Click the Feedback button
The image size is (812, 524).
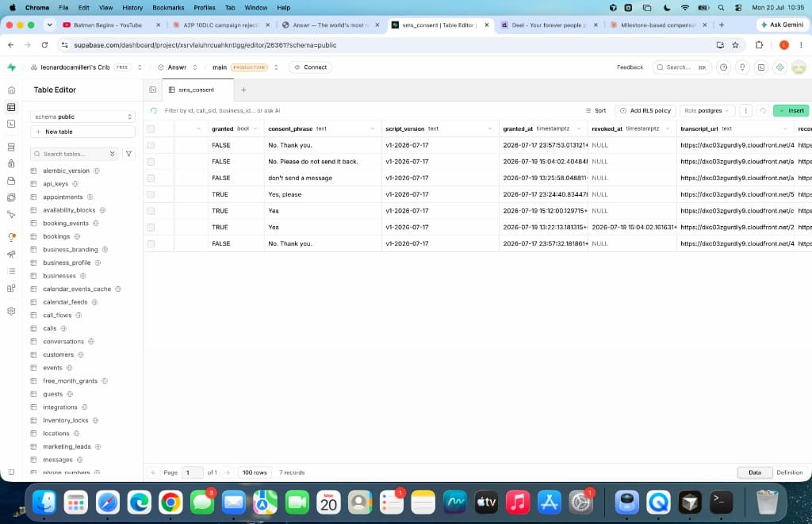(630, 67)
